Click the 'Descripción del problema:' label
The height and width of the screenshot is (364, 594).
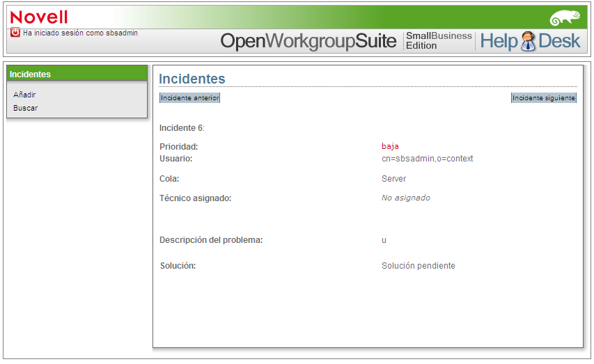(x=211, y=240)
